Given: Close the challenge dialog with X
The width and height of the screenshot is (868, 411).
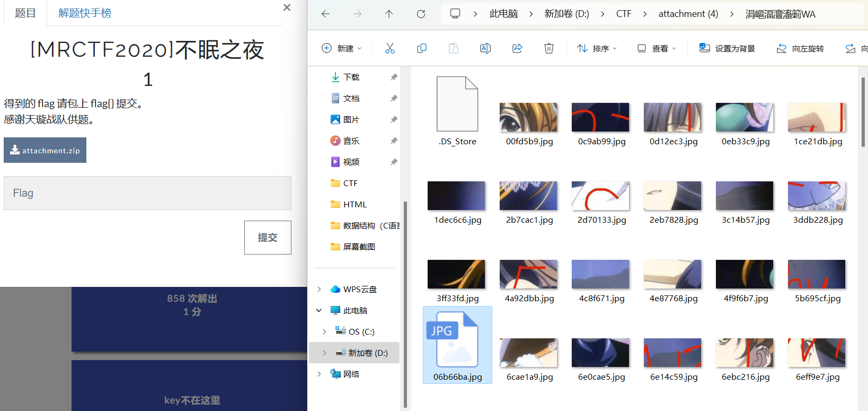Looking at the screenshot, I should (287, 7).
